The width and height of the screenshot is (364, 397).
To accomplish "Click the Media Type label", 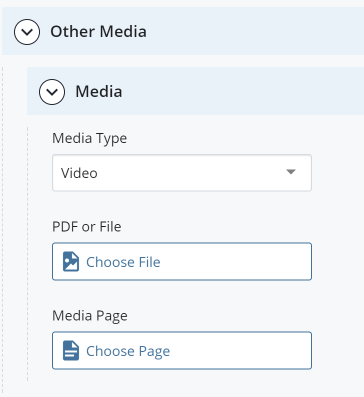I will pos(90,138).
